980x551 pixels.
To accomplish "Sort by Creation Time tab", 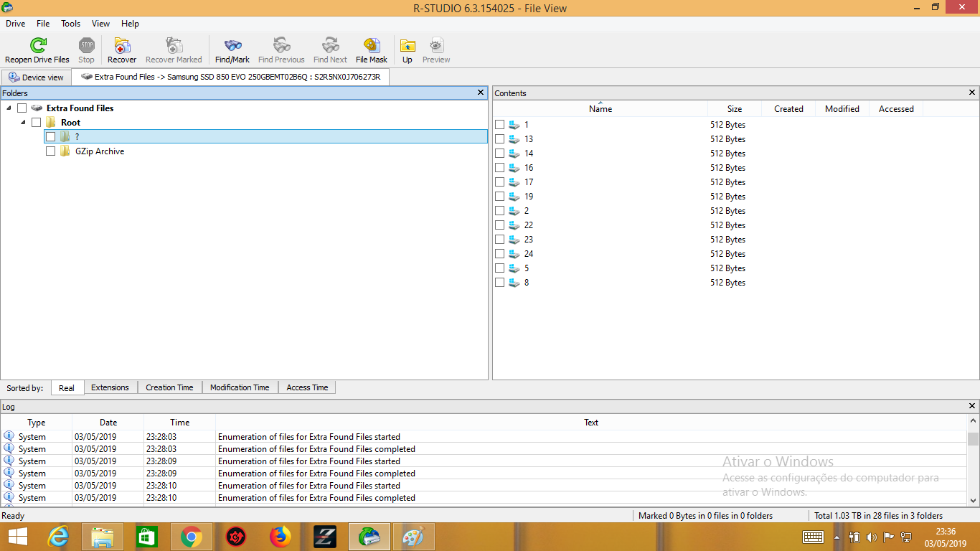I will tap(169, 387).
